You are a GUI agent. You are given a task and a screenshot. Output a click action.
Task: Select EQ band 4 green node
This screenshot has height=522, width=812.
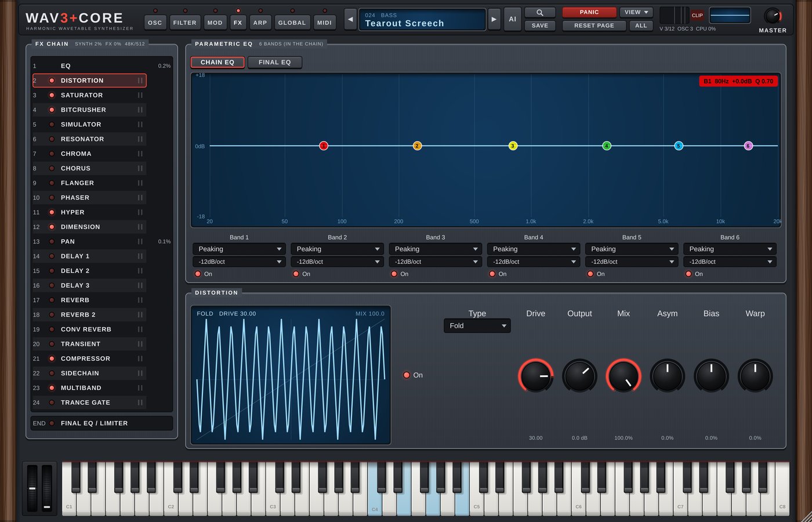tap(607, 146)
